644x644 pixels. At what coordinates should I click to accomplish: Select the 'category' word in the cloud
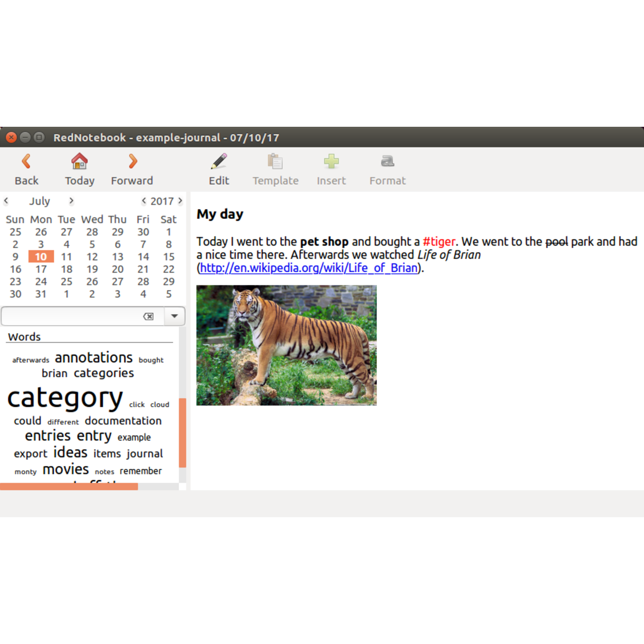[x=65, y=397]
